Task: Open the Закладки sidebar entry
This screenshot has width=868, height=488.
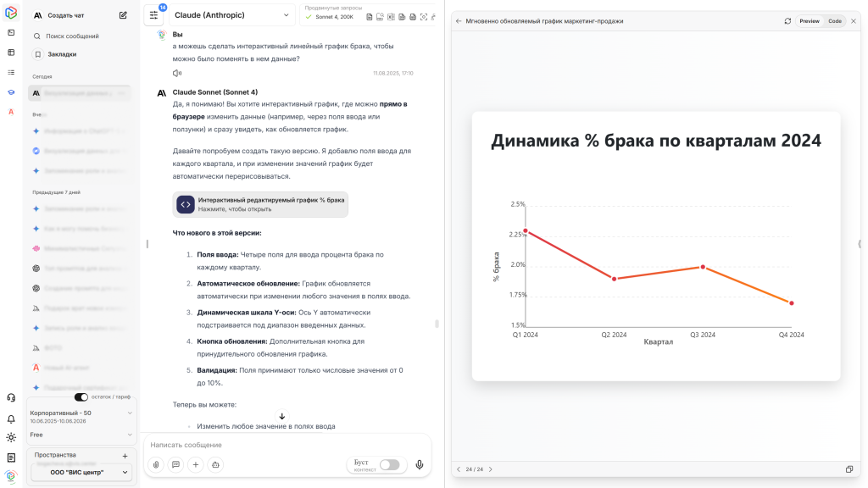Action: (61, 53)
